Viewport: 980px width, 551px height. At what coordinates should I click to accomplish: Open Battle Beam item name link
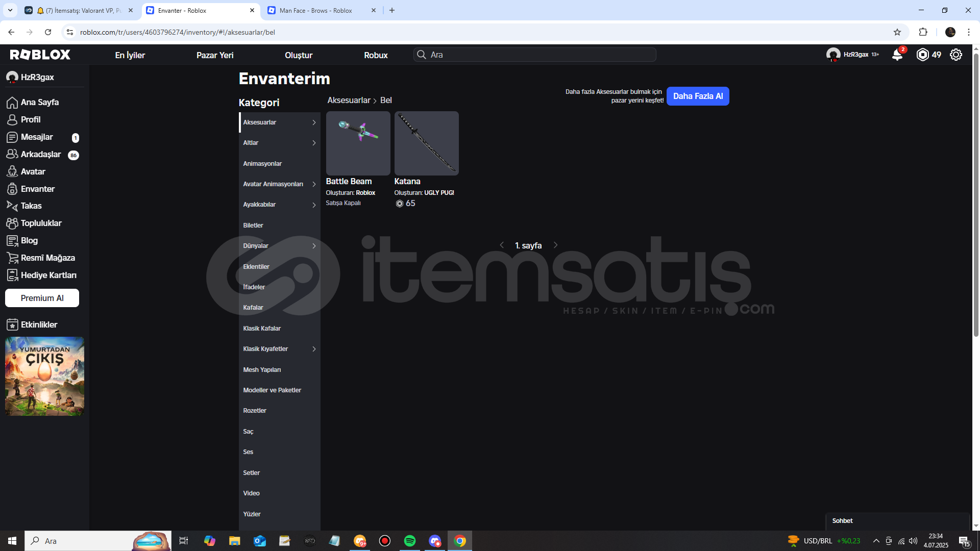(349, 181)
